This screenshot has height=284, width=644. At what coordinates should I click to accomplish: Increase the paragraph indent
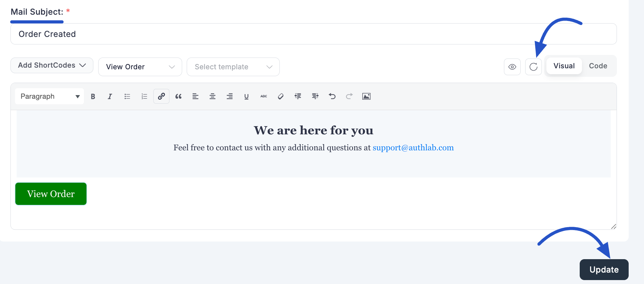pyautogui.click(x=315, y=96)
